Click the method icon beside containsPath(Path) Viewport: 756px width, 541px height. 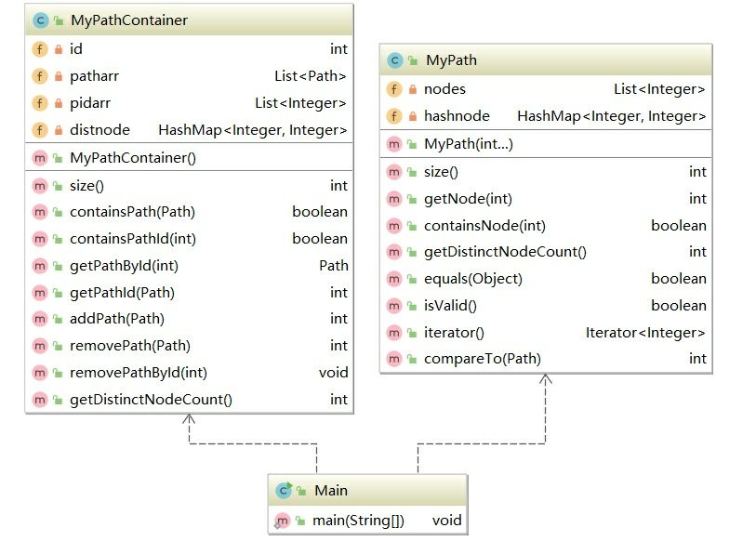point(40,212)
